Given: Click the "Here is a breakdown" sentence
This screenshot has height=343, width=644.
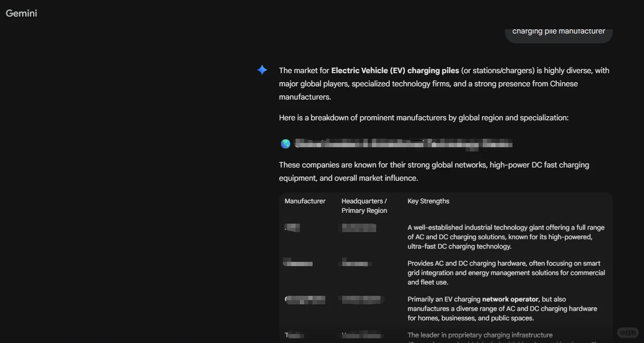Looking at the screenshot, I should click(x=424, y=117).
